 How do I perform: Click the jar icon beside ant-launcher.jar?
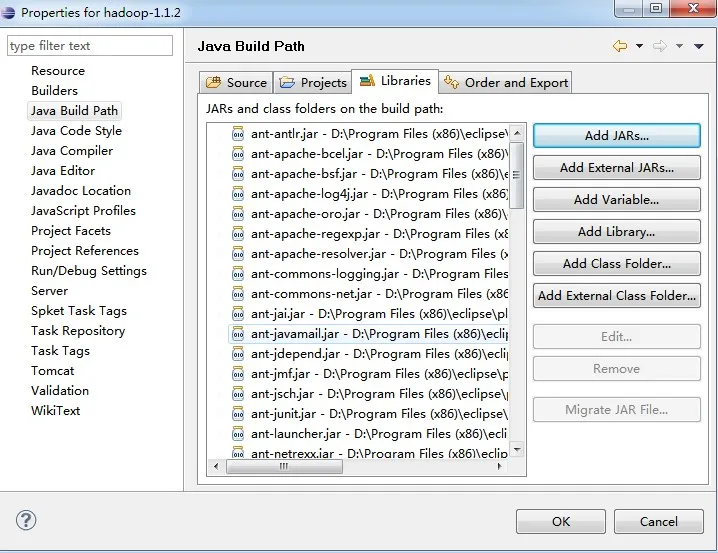pos(238,434)
